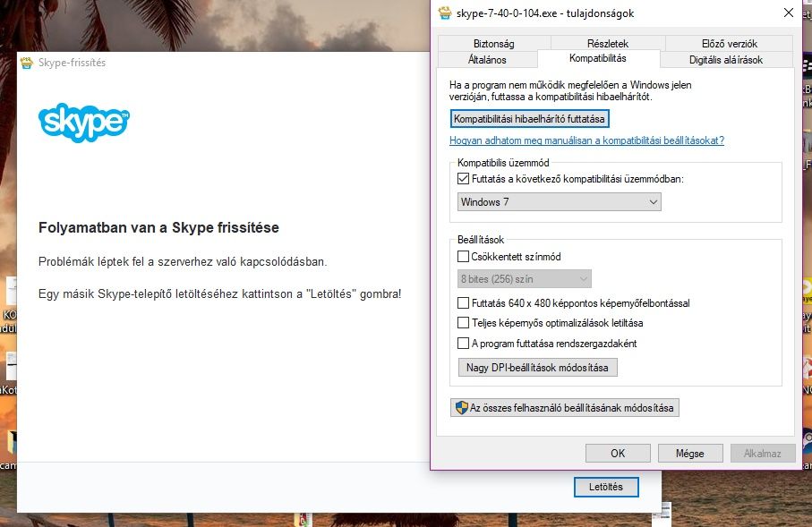Open the Általános tab

(x=487, y=60)
